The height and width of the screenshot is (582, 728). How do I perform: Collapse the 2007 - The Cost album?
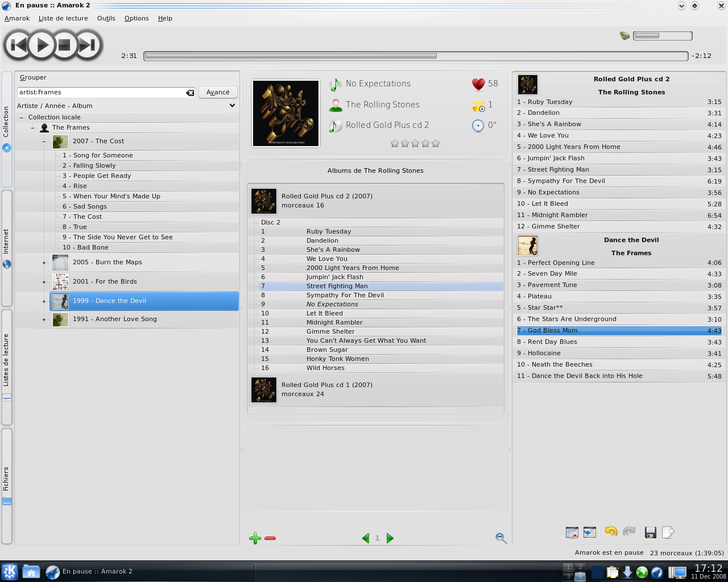coord(44,142)
